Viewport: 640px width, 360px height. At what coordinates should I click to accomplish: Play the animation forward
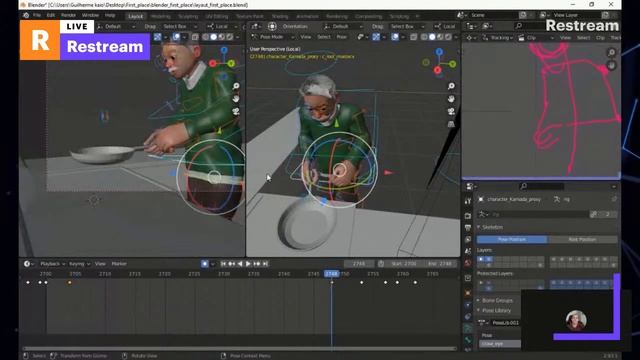click(248, 264)
